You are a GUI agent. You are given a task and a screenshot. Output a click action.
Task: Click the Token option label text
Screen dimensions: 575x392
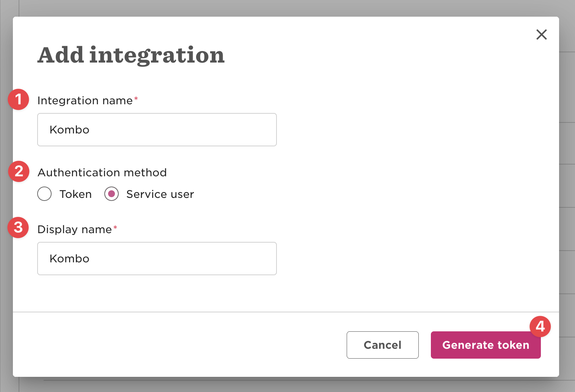(x=75, y=194)
